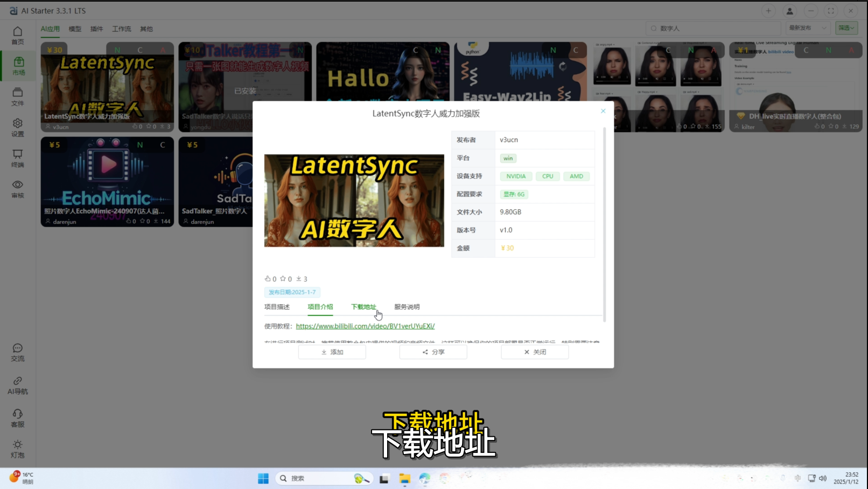Image resolution: width=868 pixels, height=489 pixels.
Task: Click the 分享 share button
Action: click(433, 352)
